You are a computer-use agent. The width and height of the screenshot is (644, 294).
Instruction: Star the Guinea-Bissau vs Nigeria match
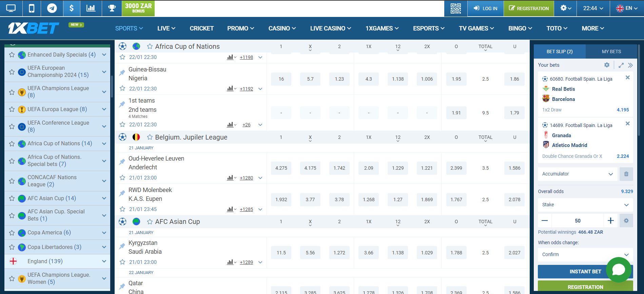(x=122, y=88)
